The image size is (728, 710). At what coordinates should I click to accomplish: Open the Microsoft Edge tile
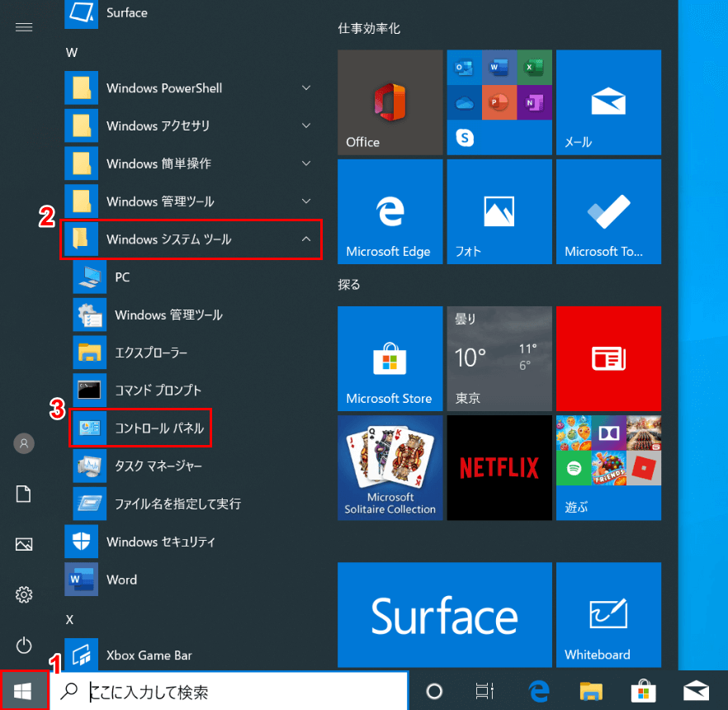click(x=390, y=212)
